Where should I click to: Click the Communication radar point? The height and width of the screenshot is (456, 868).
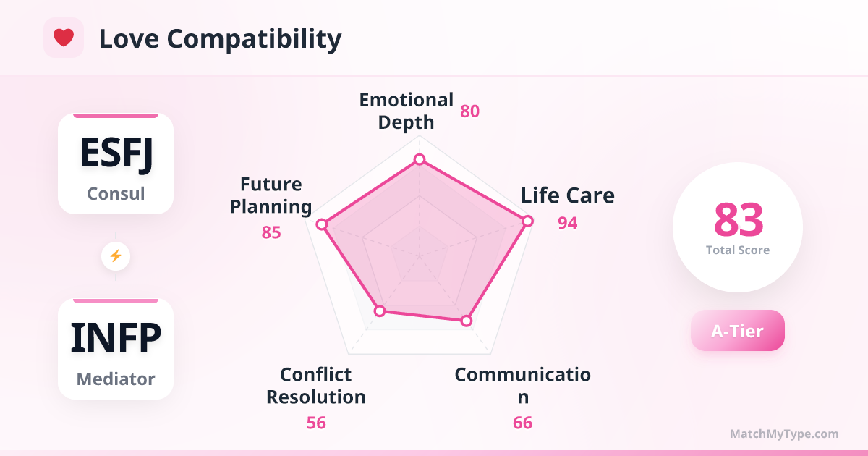click(x=467, y=320)
